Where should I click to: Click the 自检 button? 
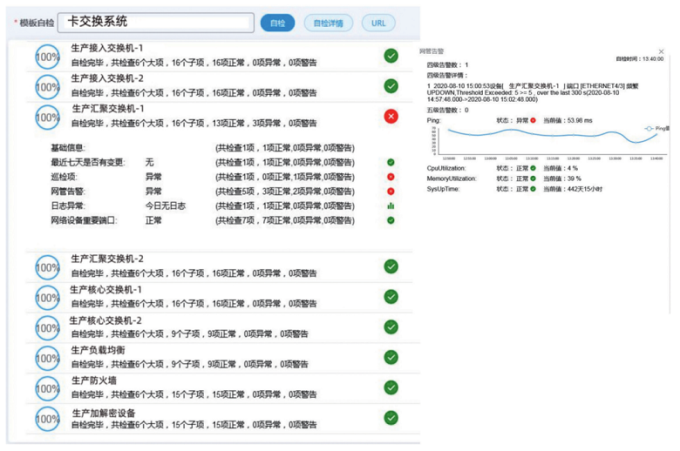click(277, 23)
